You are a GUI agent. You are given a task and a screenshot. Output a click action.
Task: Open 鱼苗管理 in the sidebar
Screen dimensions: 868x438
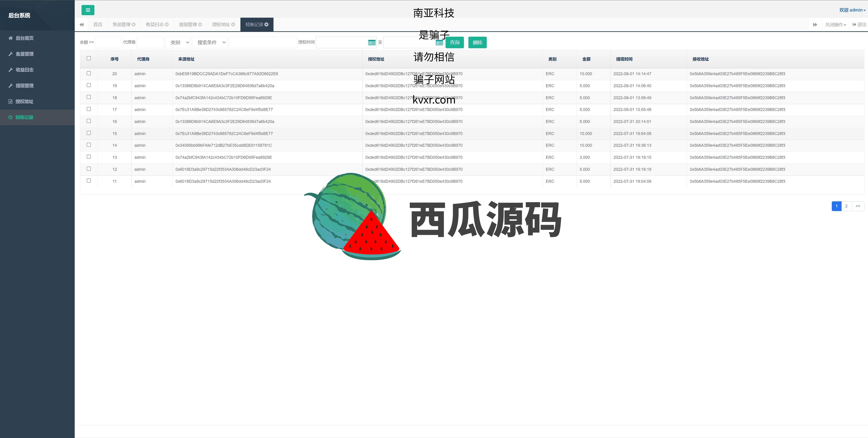[x=37, y=54]
